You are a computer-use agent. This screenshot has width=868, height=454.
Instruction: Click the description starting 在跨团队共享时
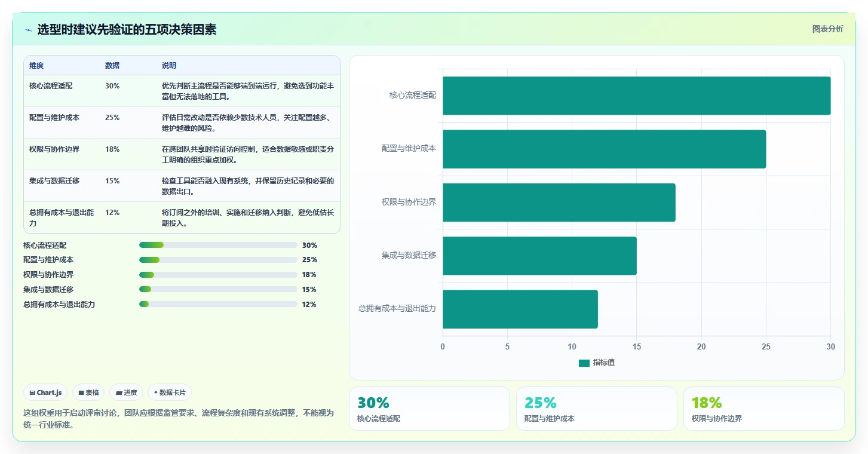248,154
